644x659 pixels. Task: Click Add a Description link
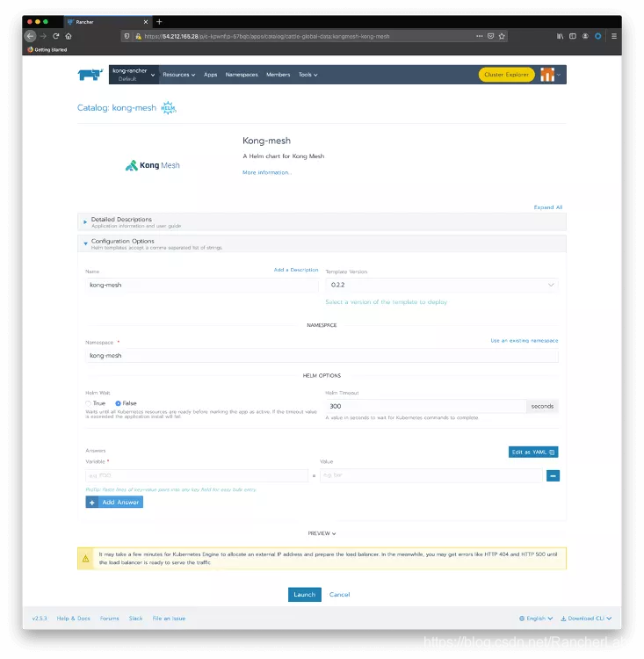coord(296,270)
